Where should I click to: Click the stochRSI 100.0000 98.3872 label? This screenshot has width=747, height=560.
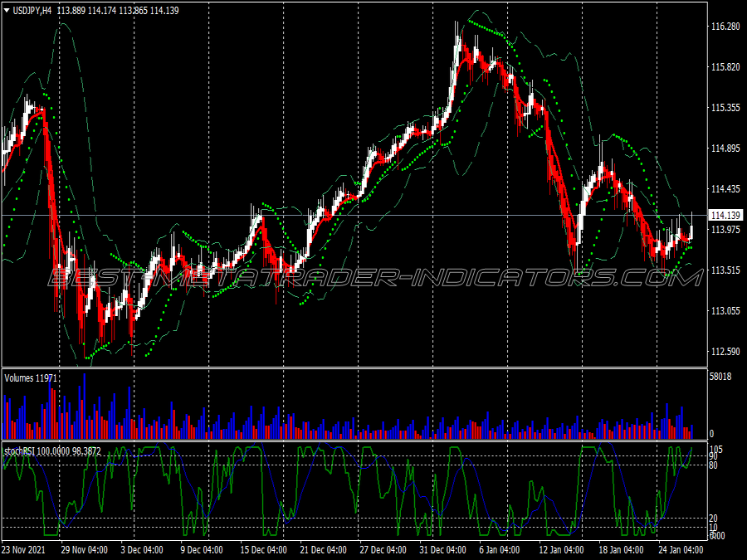(52, 451)
